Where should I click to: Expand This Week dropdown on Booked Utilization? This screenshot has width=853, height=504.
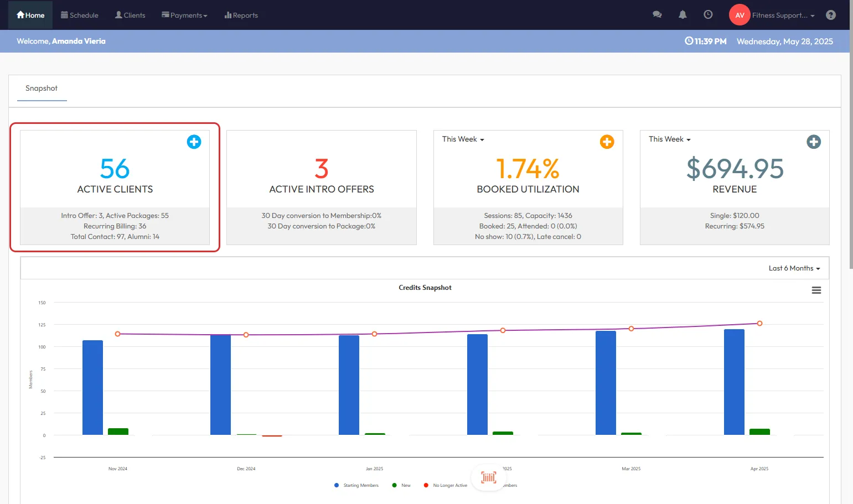463,139
